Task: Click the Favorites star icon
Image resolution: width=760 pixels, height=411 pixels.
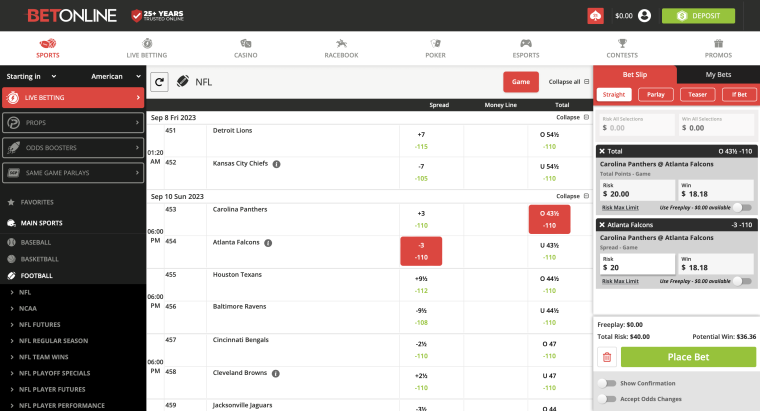Action: pos(11,202)
